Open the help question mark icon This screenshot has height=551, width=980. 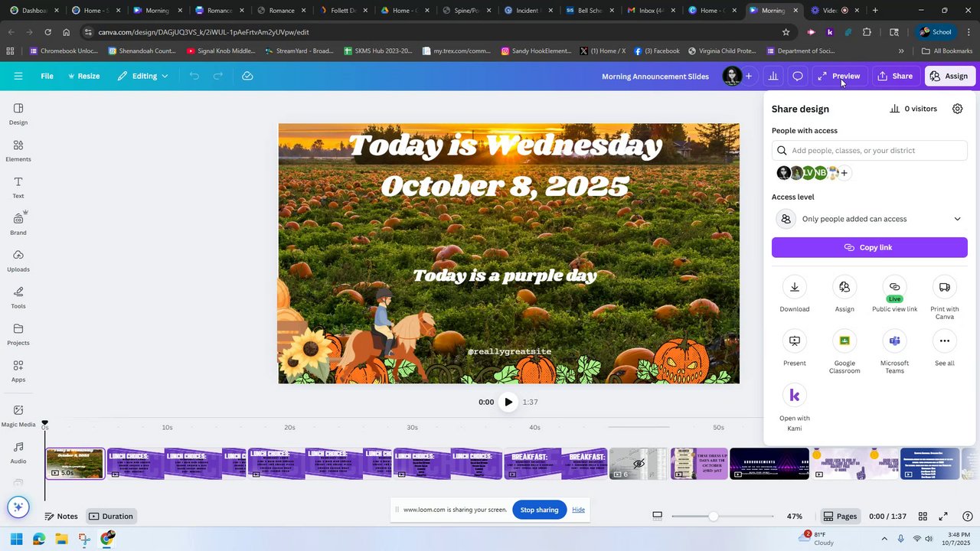tap(968, 517)
